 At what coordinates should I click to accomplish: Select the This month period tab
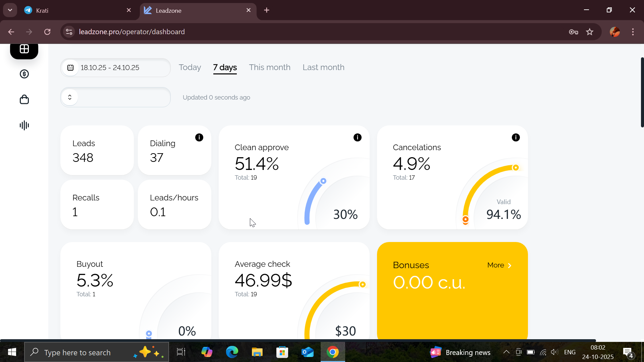click(x=270, y=67)
